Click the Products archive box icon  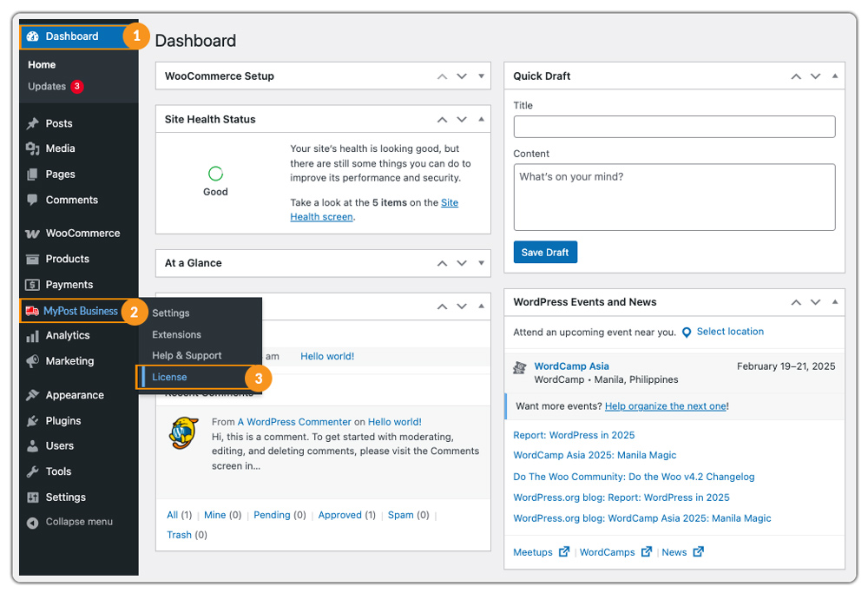tap(33, 259)
